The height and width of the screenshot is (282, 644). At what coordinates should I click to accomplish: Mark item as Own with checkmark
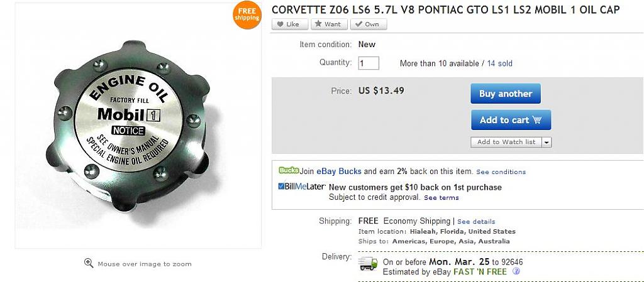[369, 24]
